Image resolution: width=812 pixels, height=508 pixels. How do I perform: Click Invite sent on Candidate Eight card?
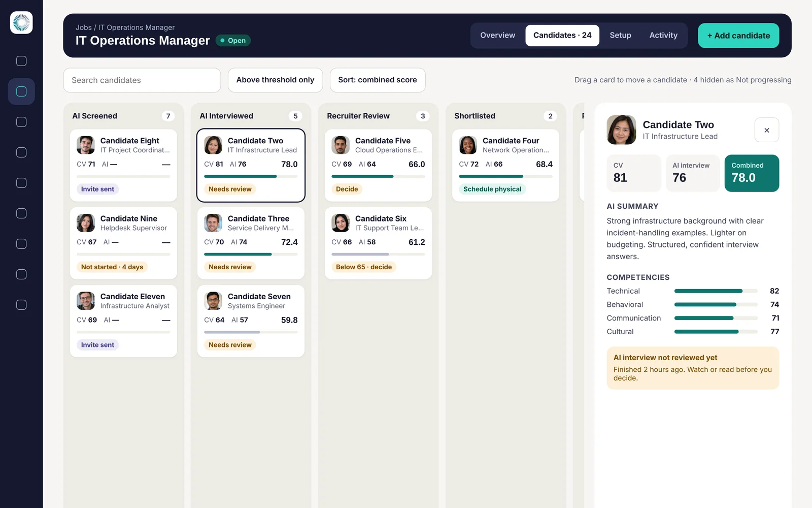pos(97,189)
